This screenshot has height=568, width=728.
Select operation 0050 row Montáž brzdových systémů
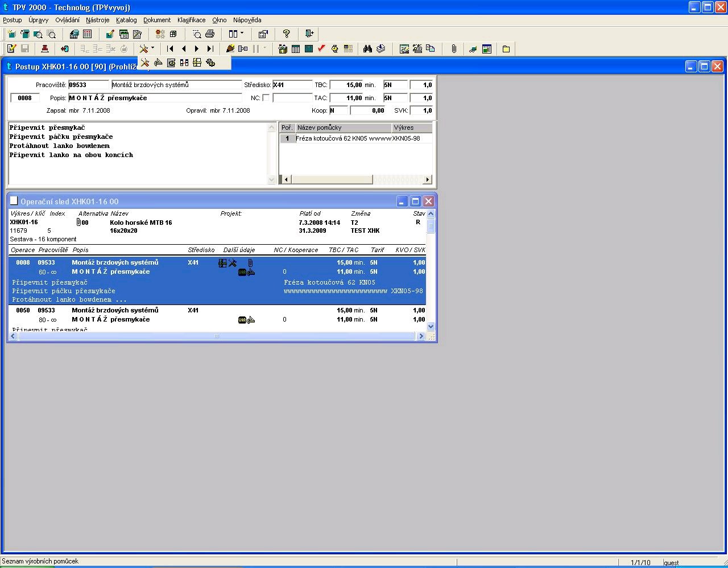[217, 319]
